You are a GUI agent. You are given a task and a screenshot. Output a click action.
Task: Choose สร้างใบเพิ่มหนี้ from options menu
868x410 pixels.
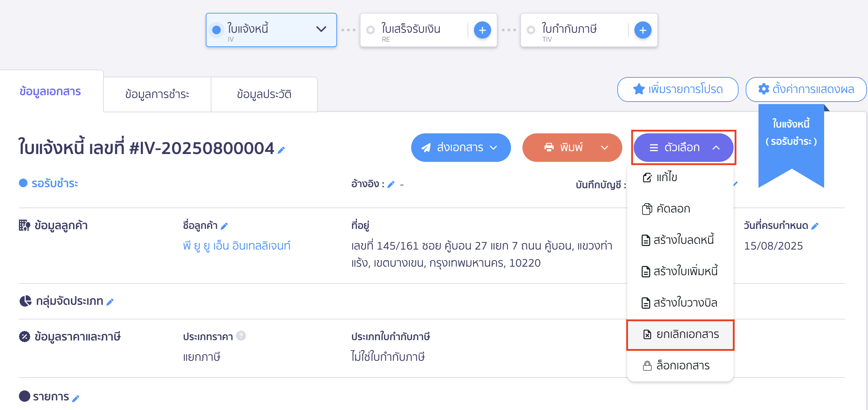tap(680, 271)
